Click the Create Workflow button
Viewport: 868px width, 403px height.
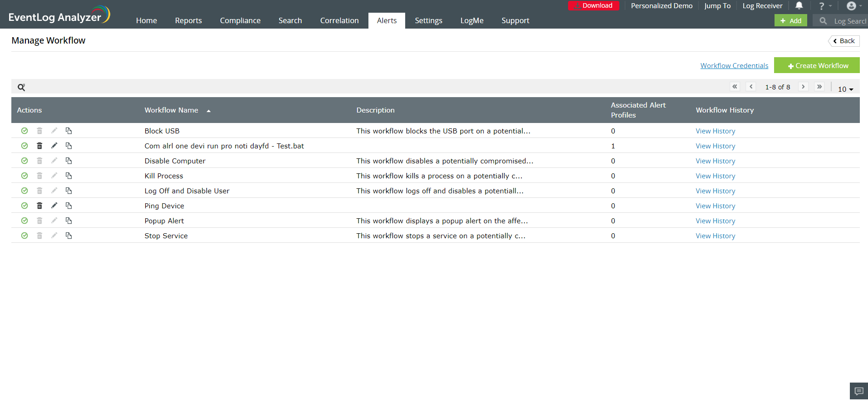(817, 65)
